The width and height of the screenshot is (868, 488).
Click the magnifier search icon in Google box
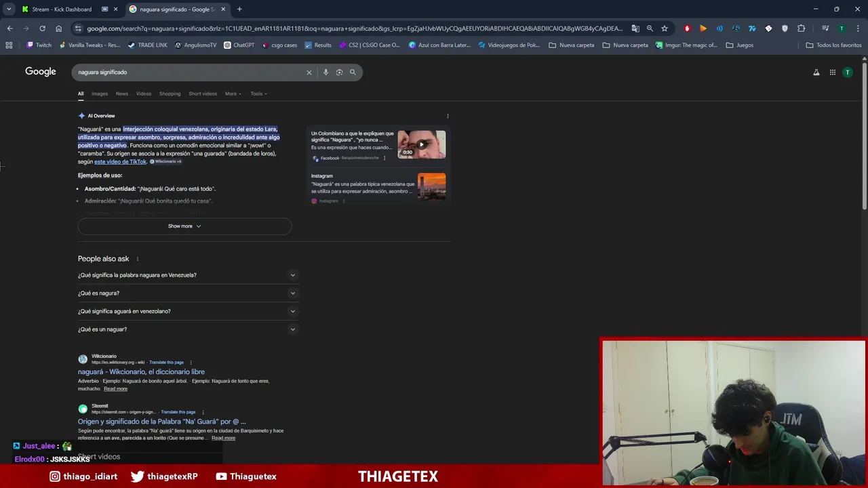point(353,72)
